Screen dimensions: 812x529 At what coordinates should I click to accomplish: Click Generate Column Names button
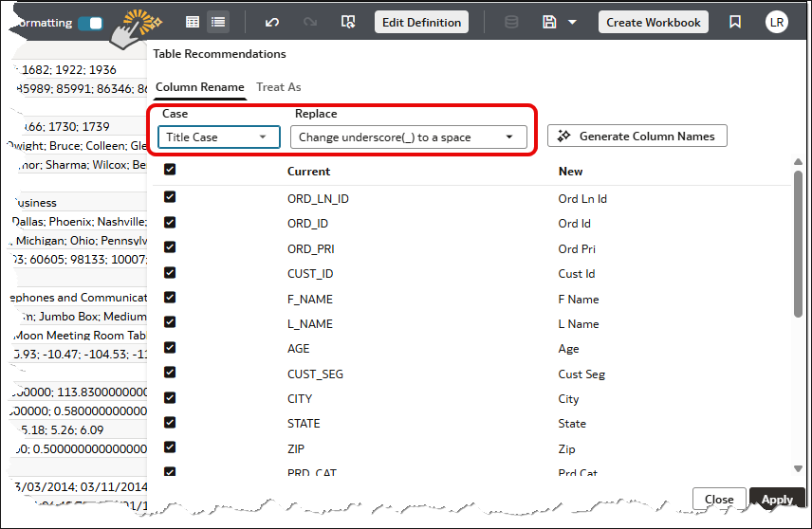[637, 137]
